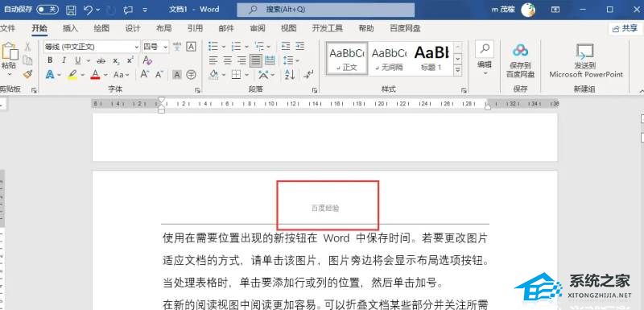
Task: Apply a numbered list
Action: tap(236, 47)
